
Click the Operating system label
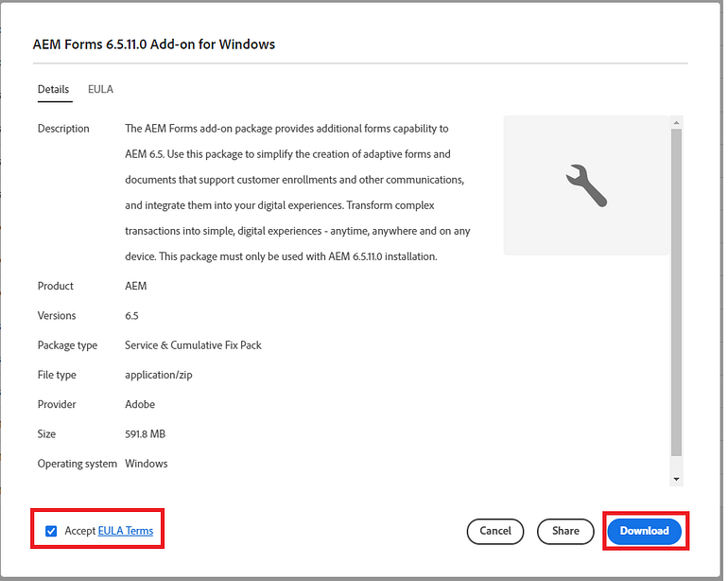coord(78,464)
